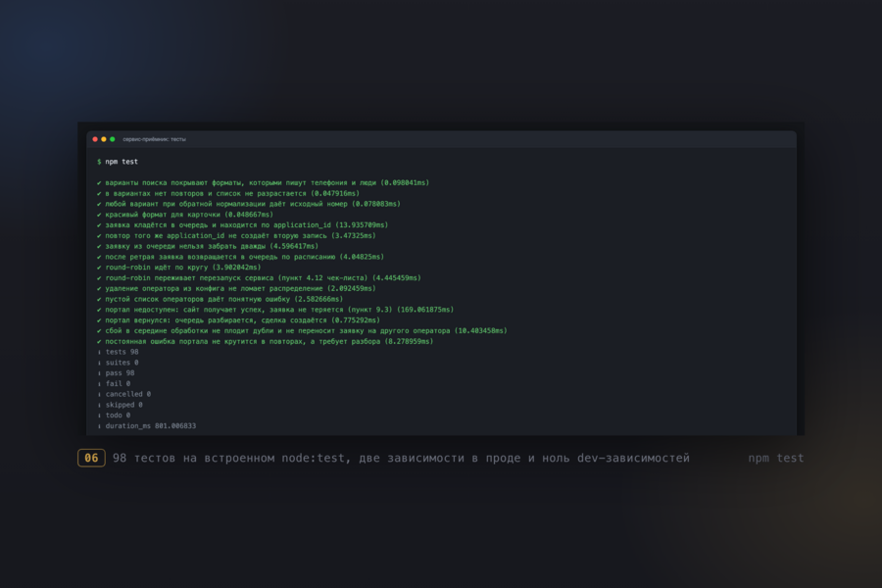Select the 'duration_ms 801.006833' line
Image resolution: width=882 pixels, height=588 pixels.
(x=147, y=426)
